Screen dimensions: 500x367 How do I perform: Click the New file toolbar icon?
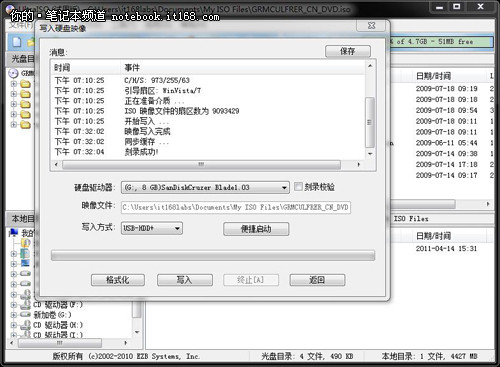[x=17, y=42]
